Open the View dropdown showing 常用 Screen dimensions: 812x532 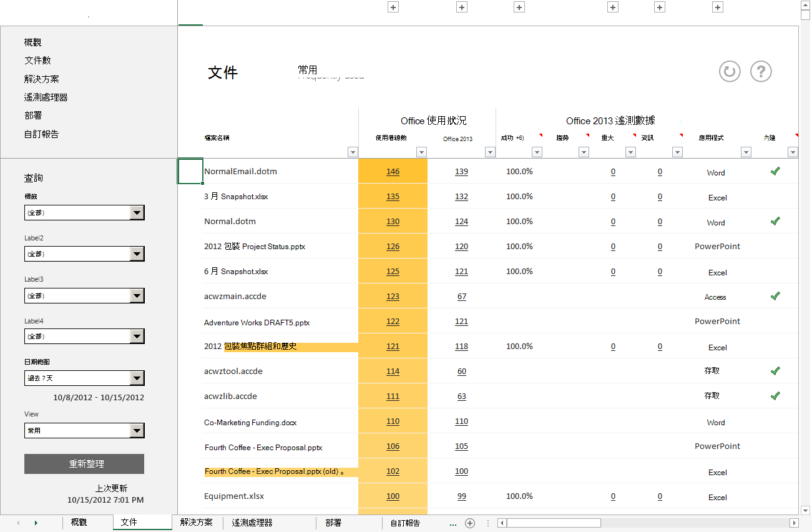137,431
